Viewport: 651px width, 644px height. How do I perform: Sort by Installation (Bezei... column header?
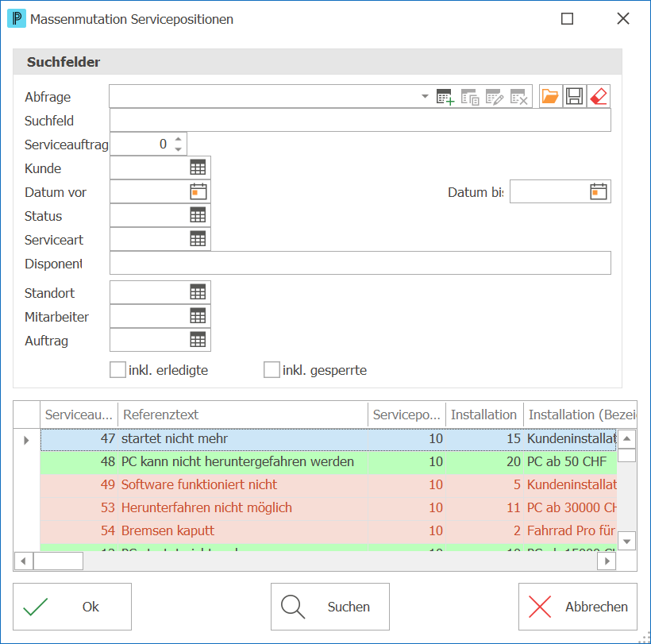coord(580,415)
